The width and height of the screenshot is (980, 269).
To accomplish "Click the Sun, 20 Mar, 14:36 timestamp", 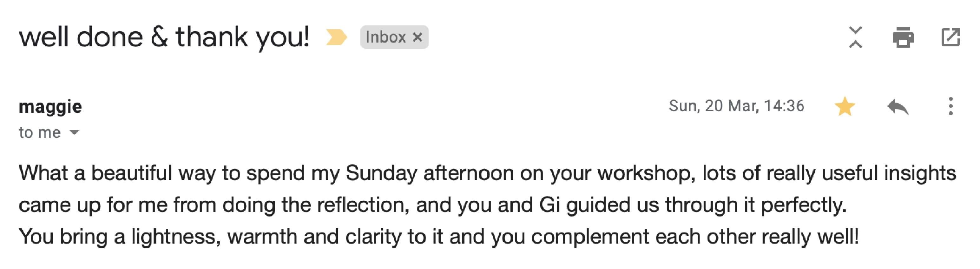I will coord(736,106).
